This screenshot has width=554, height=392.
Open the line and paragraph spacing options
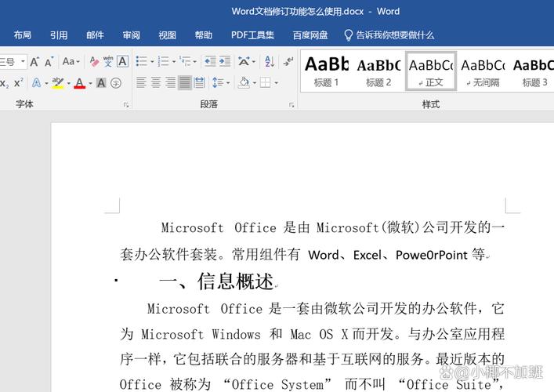[x=218, y=83]
